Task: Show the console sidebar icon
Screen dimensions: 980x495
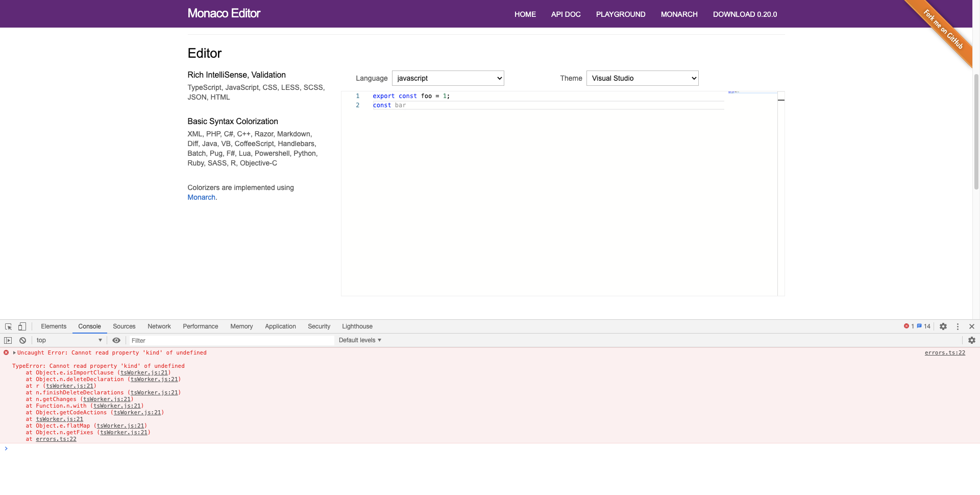Action: click(x=8, y=340)
